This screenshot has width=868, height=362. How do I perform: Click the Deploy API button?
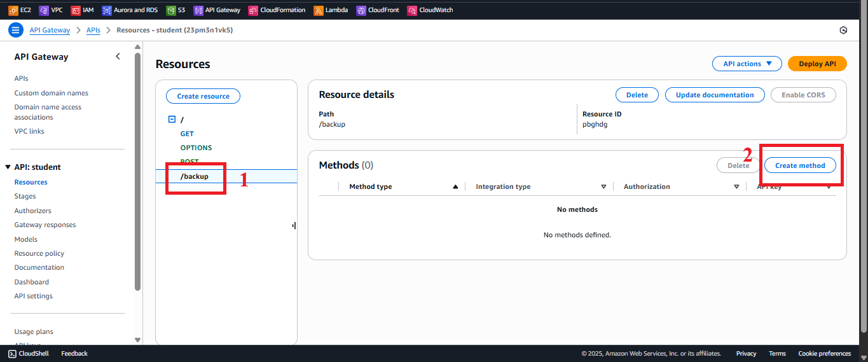817,64
